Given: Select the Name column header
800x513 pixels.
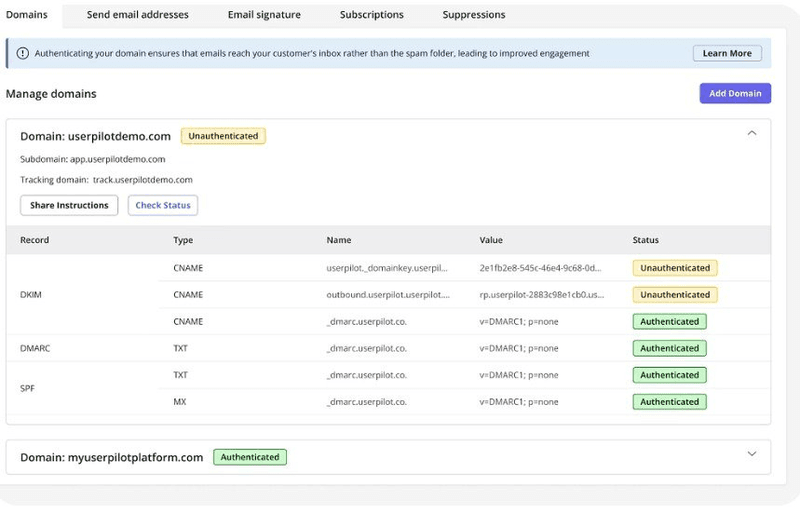Looking at the screenshot, I should tap(339, 240).
